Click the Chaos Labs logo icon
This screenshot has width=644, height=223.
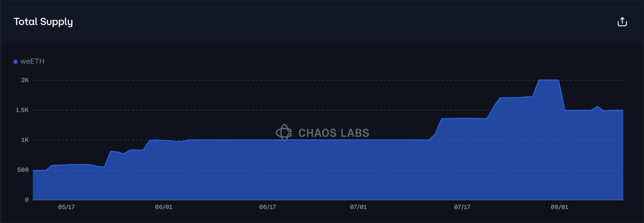click(x=284, y=133)
